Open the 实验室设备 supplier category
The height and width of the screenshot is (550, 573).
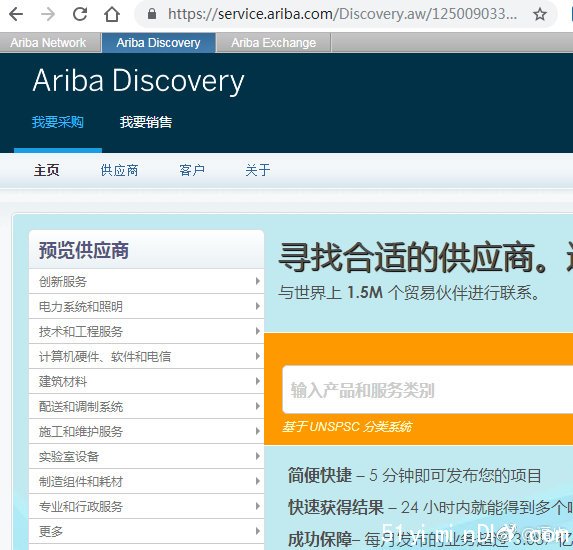tap(146, 456)
